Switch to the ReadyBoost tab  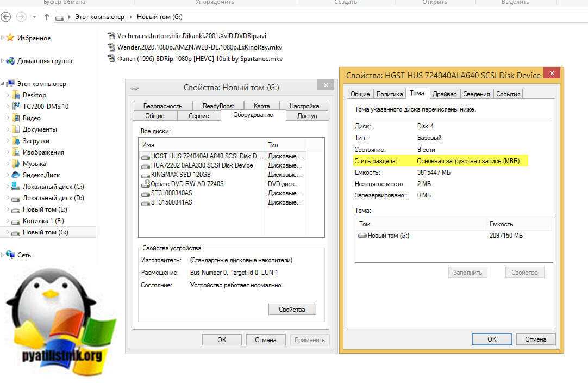point(217,106)
